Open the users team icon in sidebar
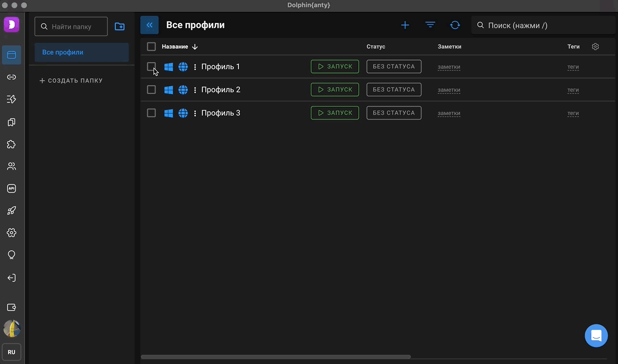The height and width of the screenshot is (364, 618). [12, 166]
